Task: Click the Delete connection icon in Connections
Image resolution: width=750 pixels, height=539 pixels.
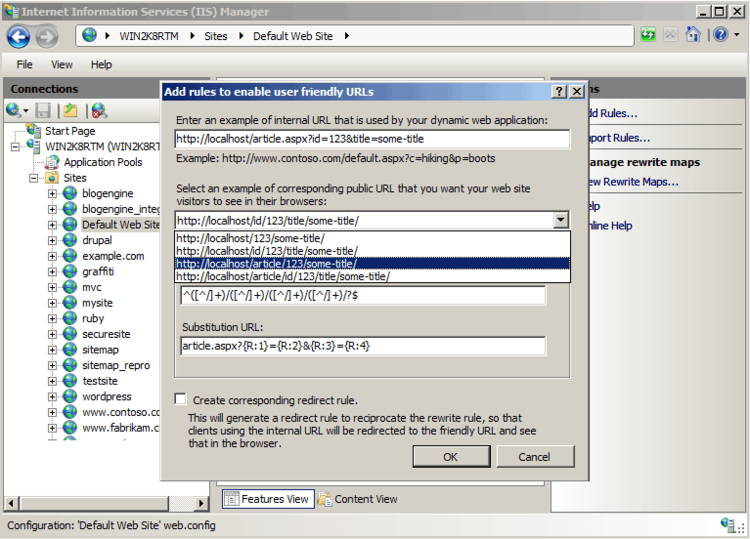Action: (99, 111)
